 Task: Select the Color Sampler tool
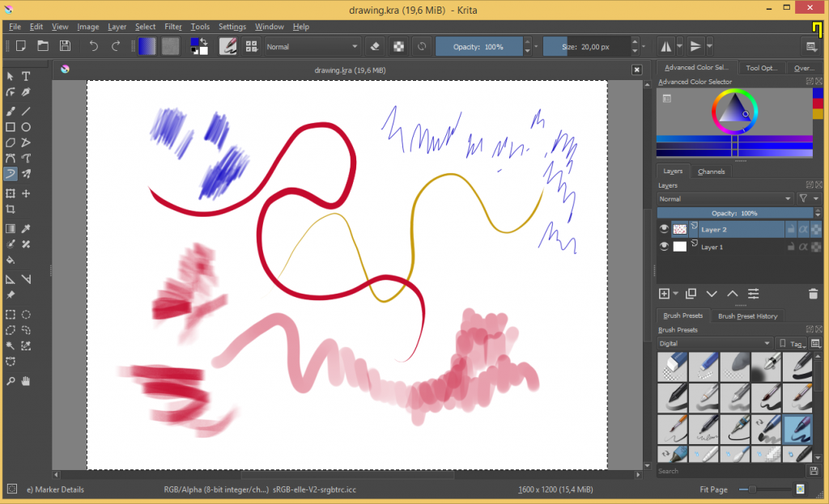(x=25, y=229)
